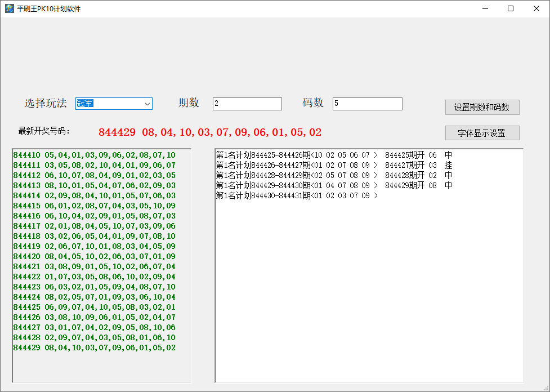Click the 设置期数和码数 button
The width and height of the screenshot is (550, 392).
pos(482,108)
